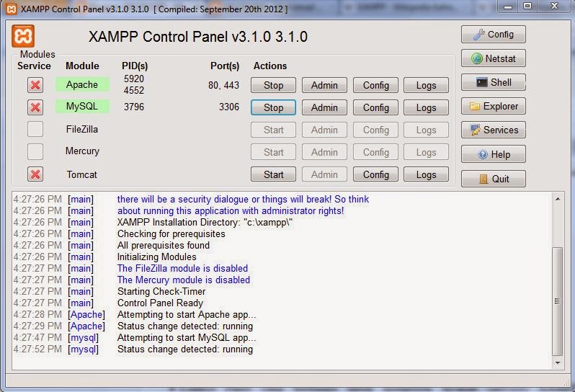
Task: Open MySQL Config menu
Action: coord(375,107)
